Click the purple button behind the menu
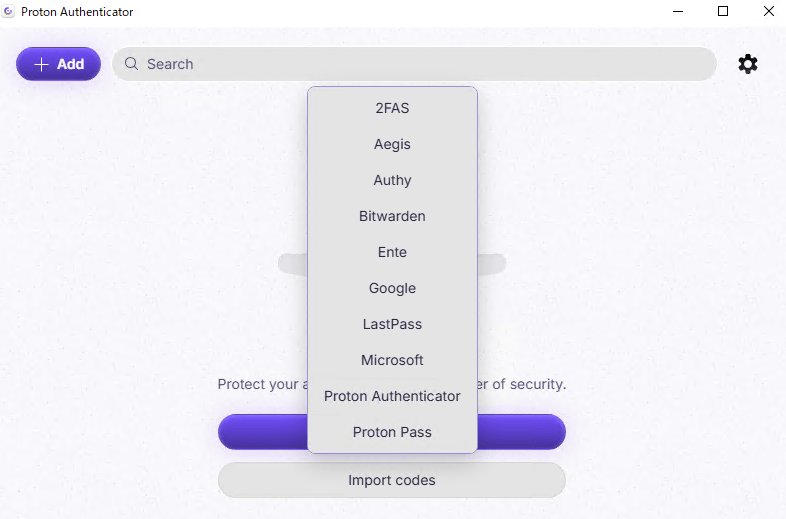 click(521, 432)
